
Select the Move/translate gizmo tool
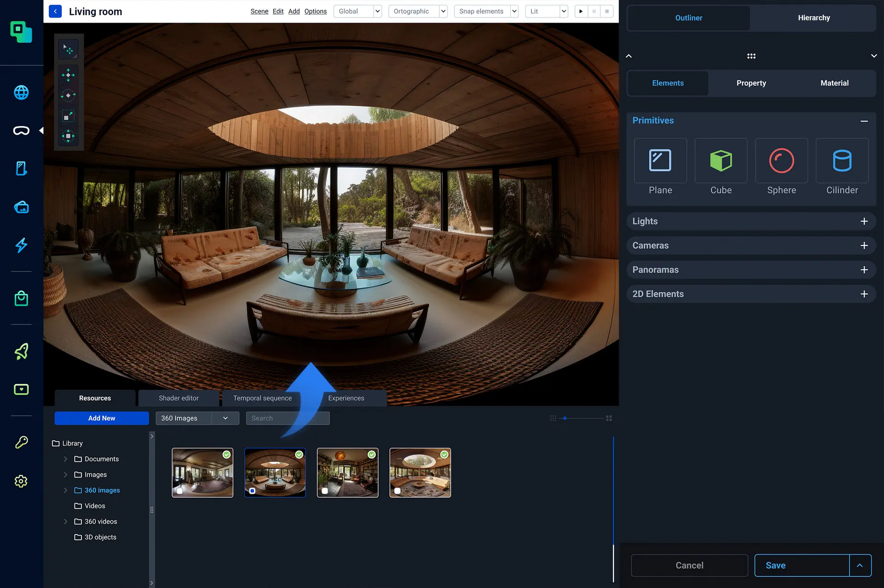68,75
